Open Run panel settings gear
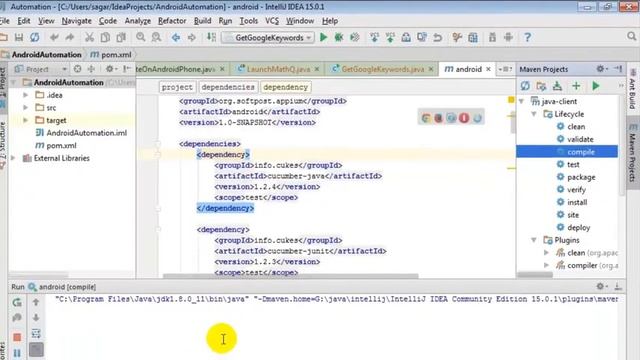This screenshot has width=640, height=360. coord(600,287)
